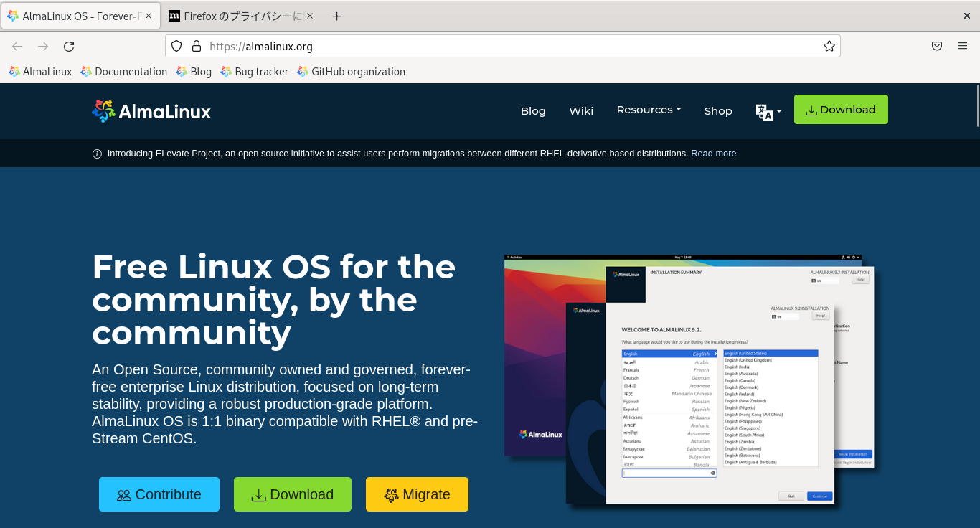The image size is (980, 528).
Task: Close the AlmaLinux OS tab
Action: 149,16
